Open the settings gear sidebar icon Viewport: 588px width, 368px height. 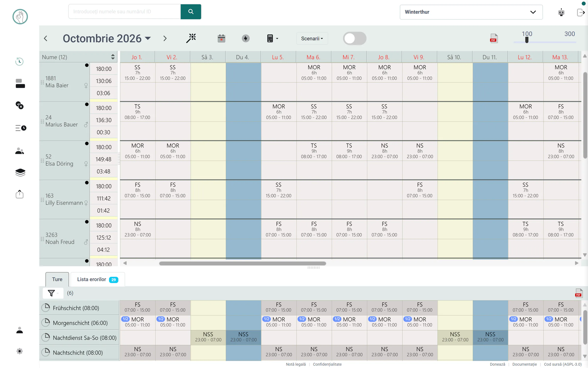20,351
